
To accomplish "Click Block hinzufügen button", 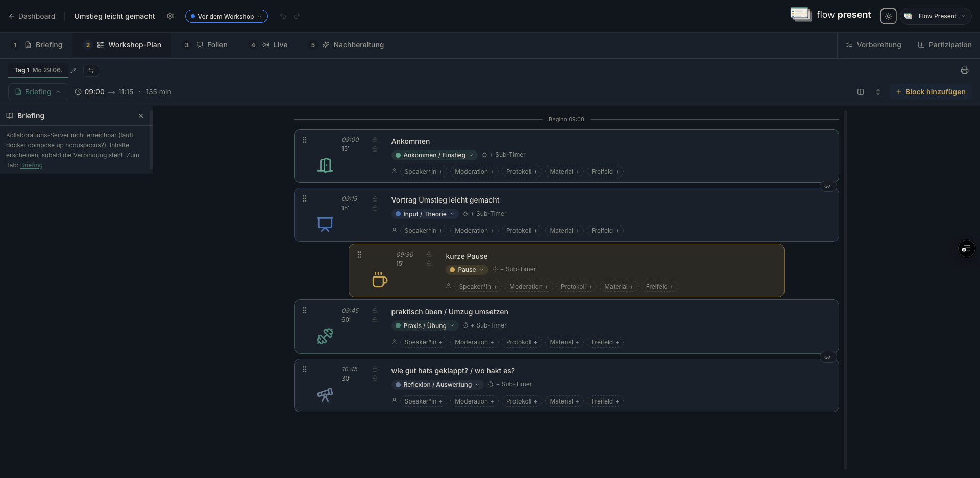I will 930,92.
